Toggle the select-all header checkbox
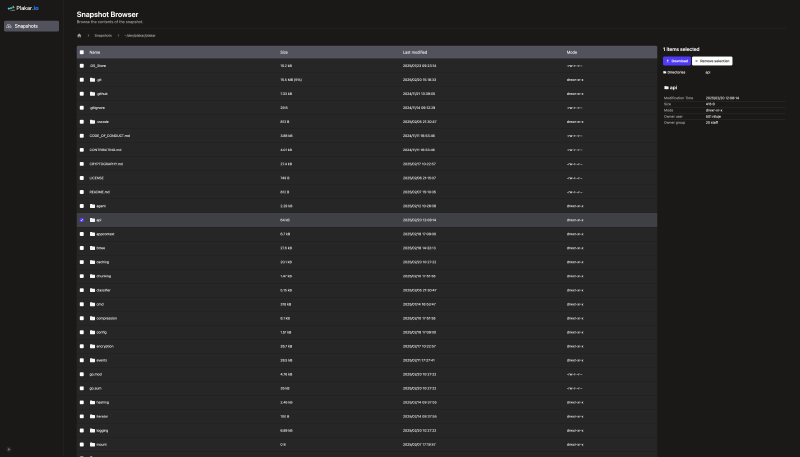 [82, 52]
